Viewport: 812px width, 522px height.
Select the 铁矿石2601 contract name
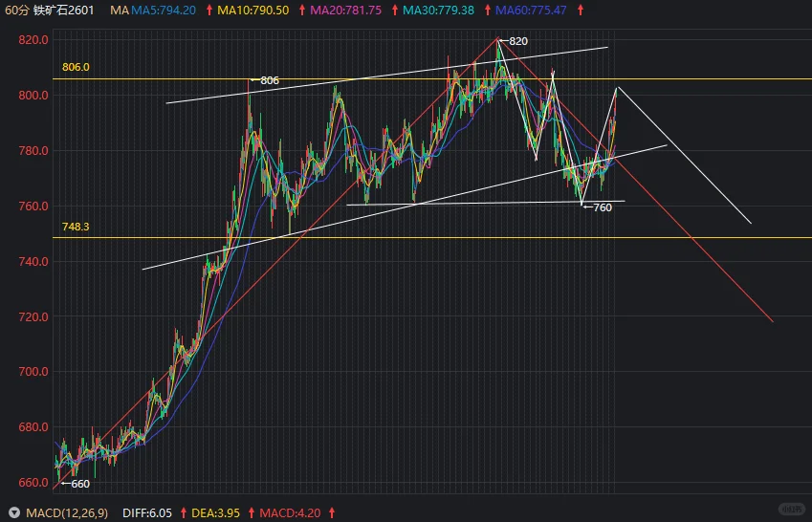coord(64,10)
